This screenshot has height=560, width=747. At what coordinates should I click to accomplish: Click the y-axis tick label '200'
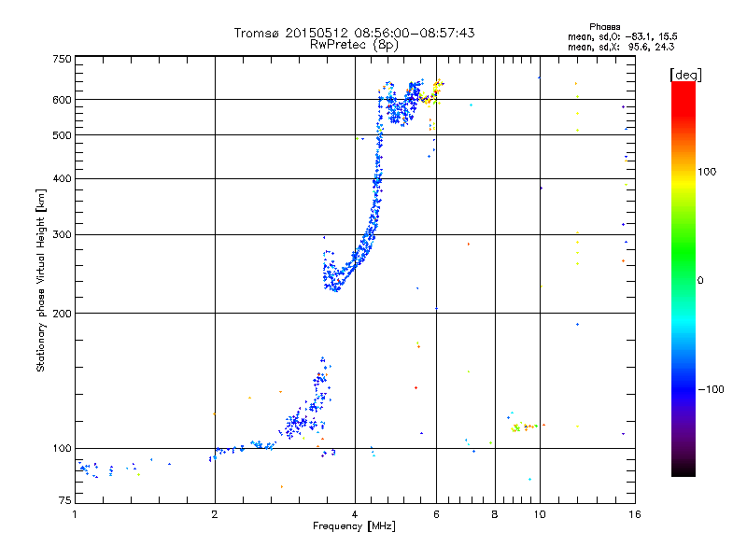point(63,314)
